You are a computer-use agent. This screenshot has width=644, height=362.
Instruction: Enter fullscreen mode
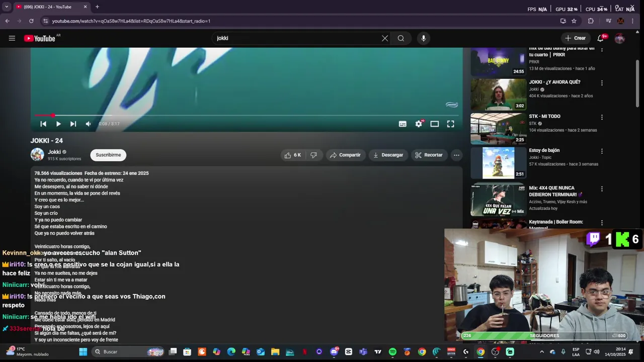point(451,124)
